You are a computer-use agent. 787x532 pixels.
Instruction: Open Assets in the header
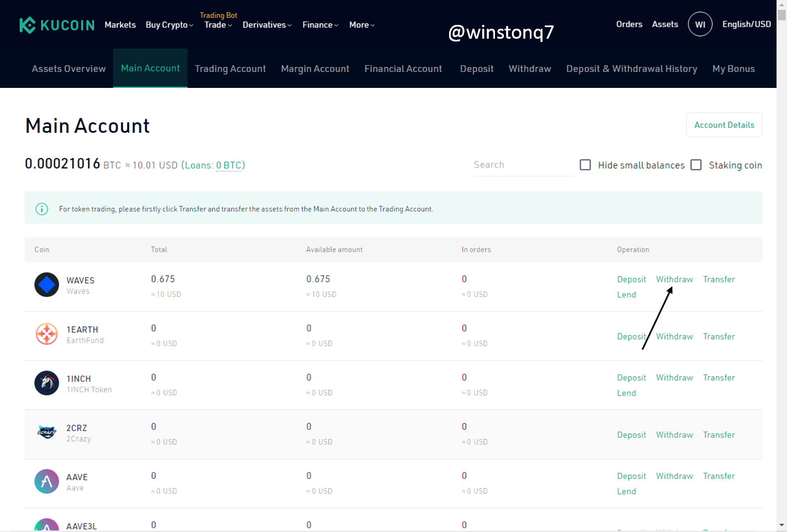[x=665, y=24]
